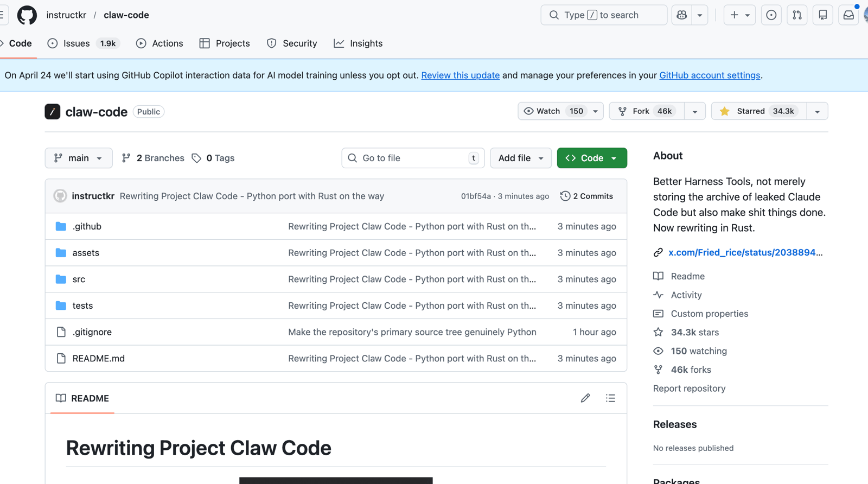
Task: Switch to the Actions tab
Action: click(x=159, y=43)
